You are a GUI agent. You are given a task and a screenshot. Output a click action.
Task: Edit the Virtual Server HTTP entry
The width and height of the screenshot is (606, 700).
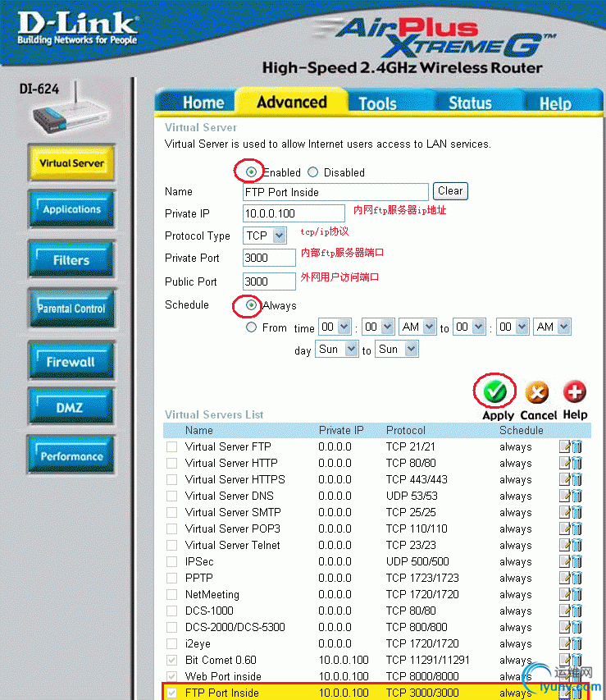pyautogui.click(x=564, y=463)
